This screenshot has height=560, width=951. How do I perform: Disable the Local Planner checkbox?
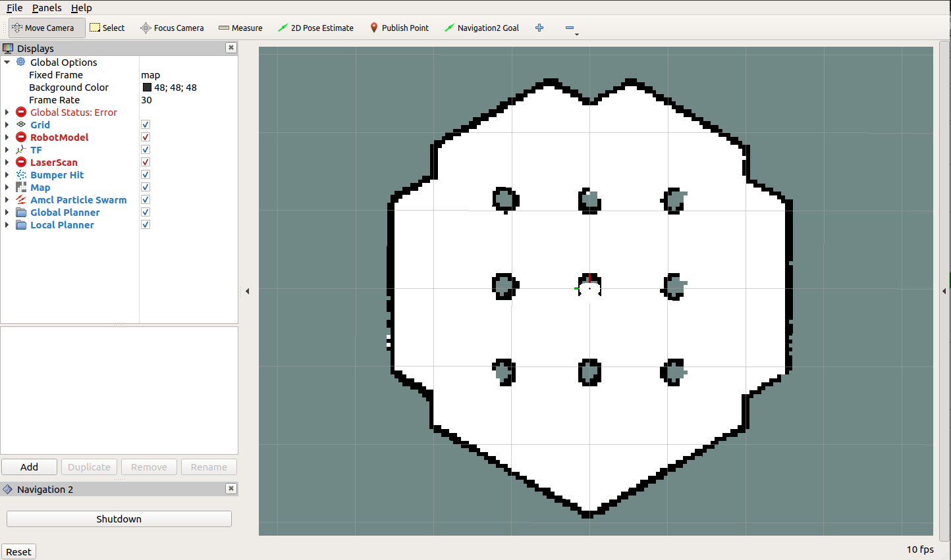tap(146, 224)
